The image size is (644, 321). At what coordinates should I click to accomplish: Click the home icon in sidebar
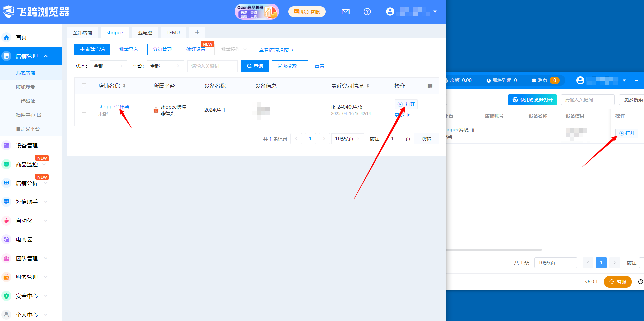click(x=6, y=37)
